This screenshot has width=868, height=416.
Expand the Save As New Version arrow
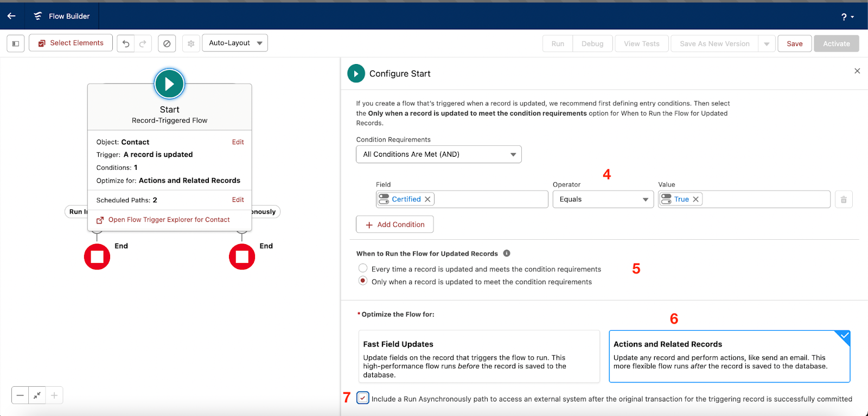tap(767, 43)
